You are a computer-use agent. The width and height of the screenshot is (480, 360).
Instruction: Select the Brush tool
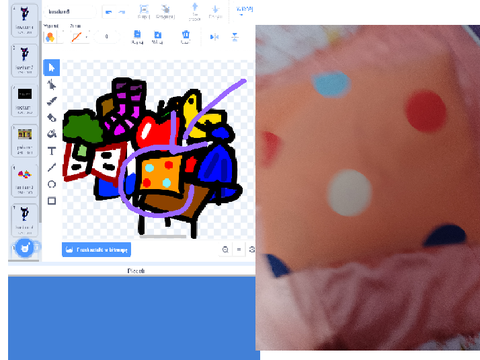tap(51, 101)
